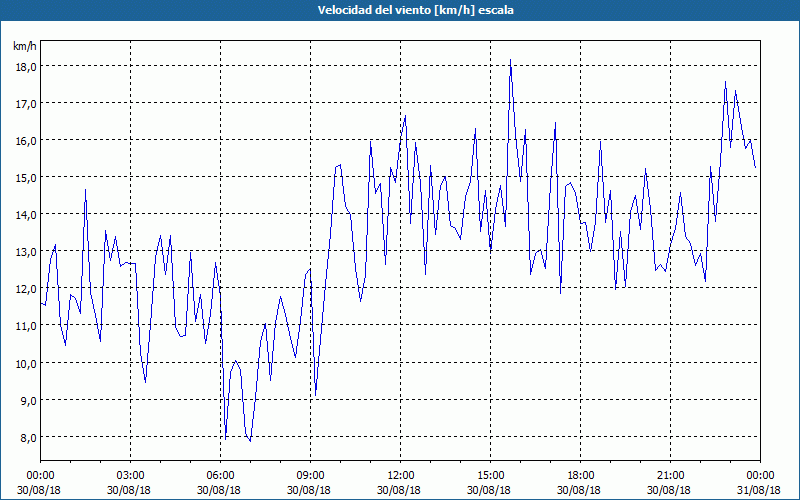This screenshot has width=800, height=500.
Task: Click the 'km/h' axis unit label
Action: [25, 46]
